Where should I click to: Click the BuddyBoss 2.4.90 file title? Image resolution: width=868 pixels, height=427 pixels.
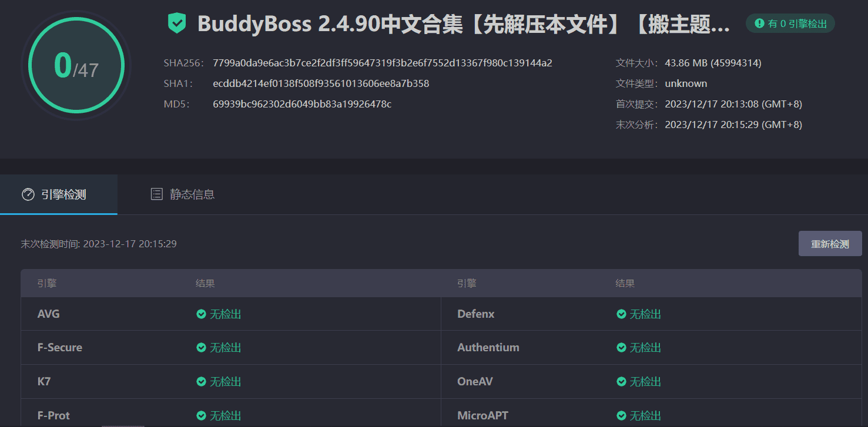click(464, 24)
